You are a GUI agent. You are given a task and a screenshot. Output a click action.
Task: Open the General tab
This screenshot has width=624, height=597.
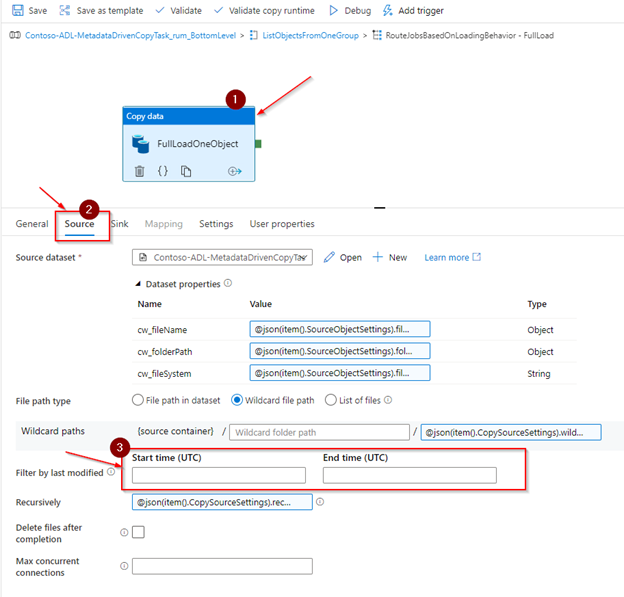32,224
